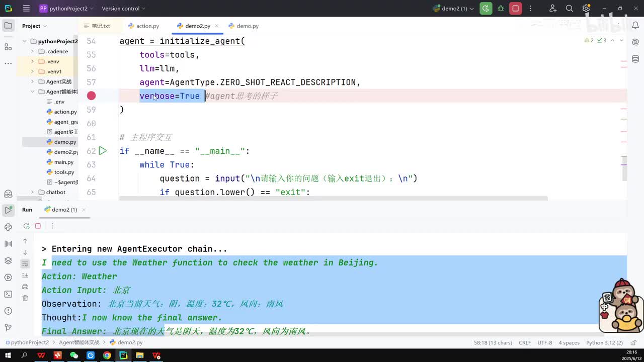Open WeChat from Windows taskbar
Image resolution: width=644 pixels, height=362 pixels.
[x=74, y=355]
